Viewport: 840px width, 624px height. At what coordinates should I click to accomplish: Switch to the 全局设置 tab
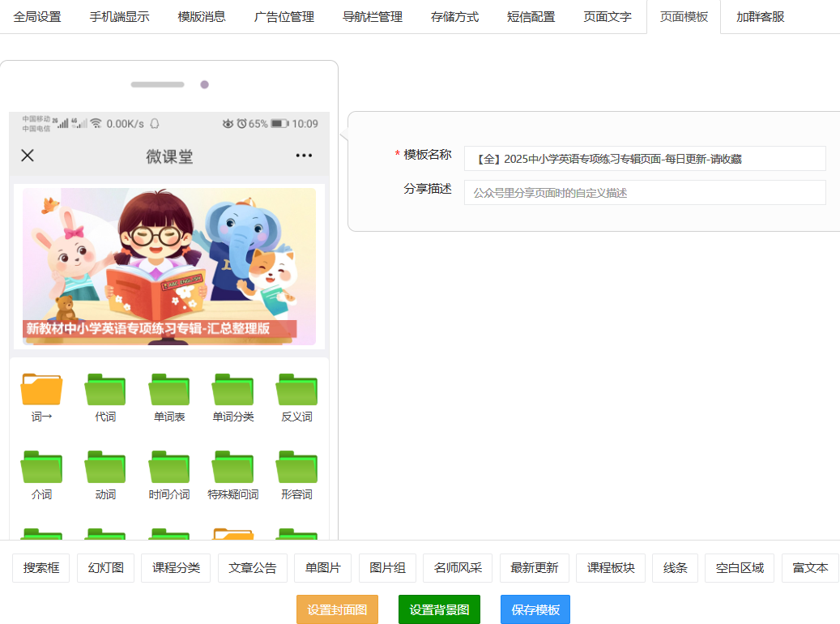(x=37, y=17)
